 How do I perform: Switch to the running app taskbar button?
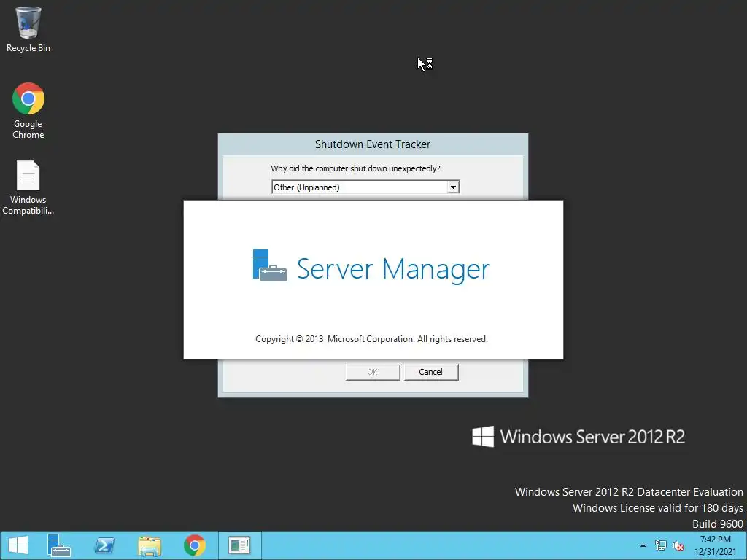pyautogui.click(x=239, y=545)
